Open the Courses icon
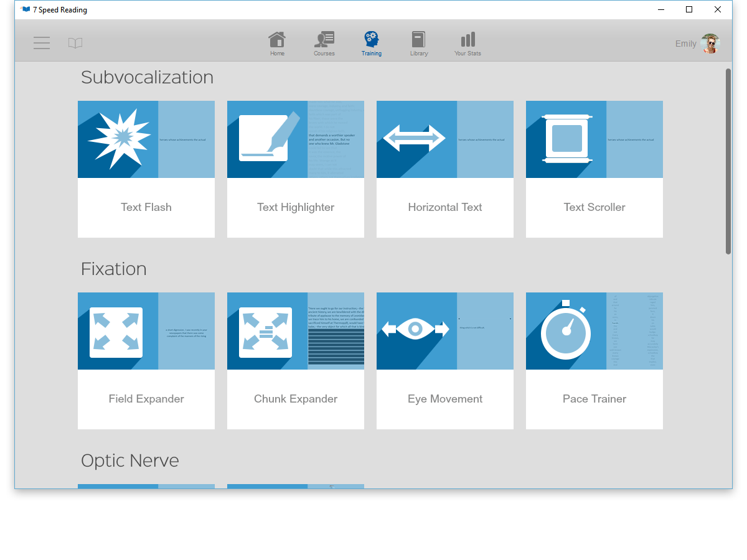This screenshot has height=560, width=747. pyautogui.click(x=324, y=39)
